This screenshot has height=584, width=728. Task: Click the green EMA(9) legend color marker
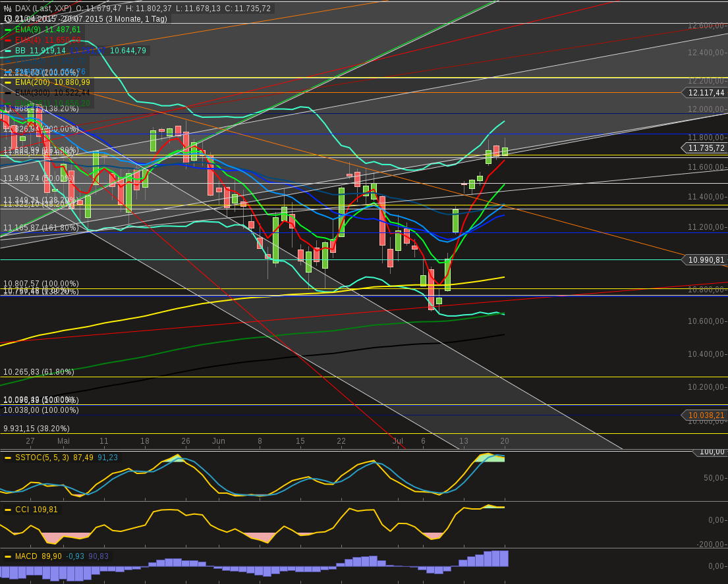(8, 30)
